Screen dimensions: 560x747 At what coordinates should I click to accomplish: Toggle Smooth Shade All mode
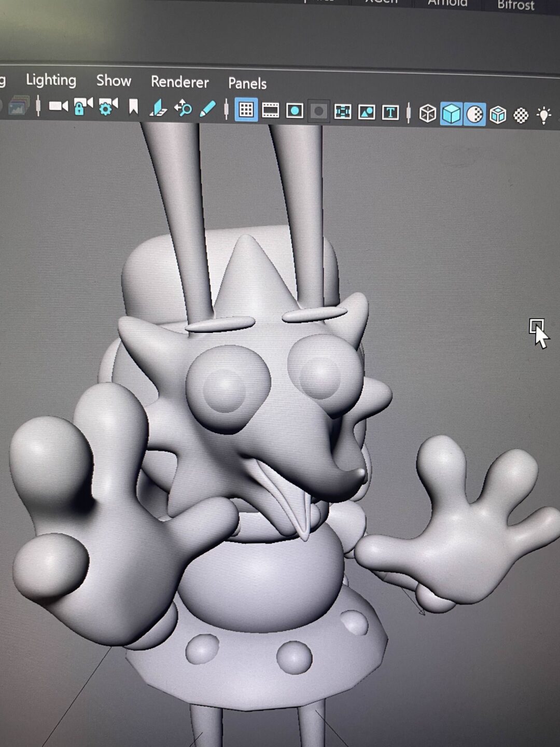pyautogui.click(x=451, y=114)
